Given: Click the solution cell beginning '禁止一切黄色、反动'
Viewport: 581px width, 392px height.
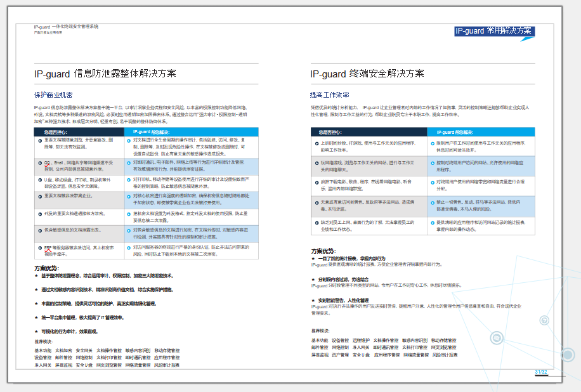Looking at the screenshot, I should point(481,206).
